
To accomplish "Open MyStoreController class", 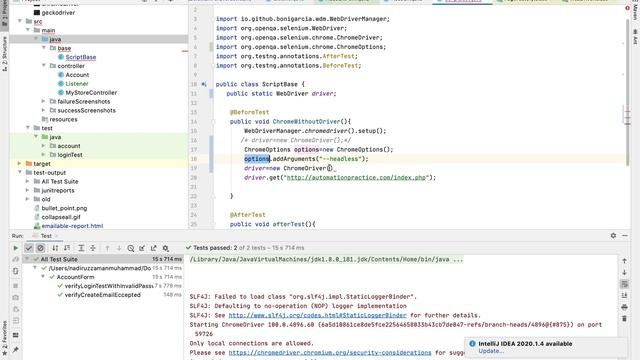I will [x=91, y=93].
